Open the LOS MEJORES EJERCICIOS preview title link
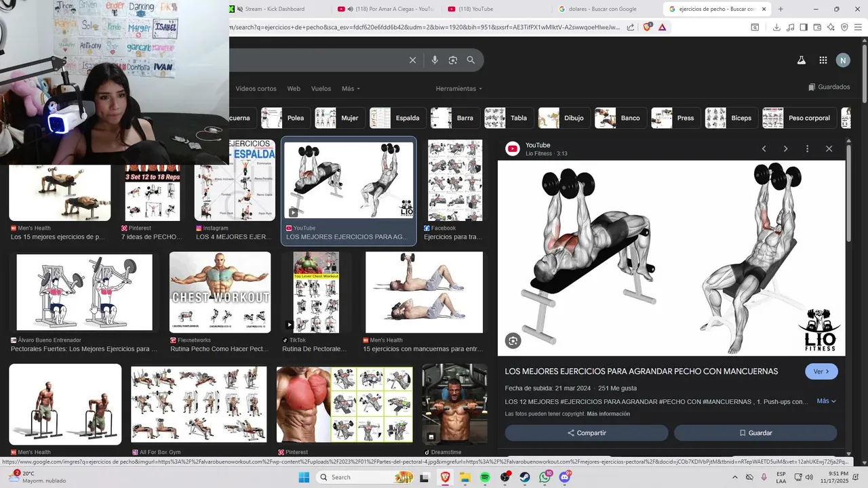 [642, 371]
